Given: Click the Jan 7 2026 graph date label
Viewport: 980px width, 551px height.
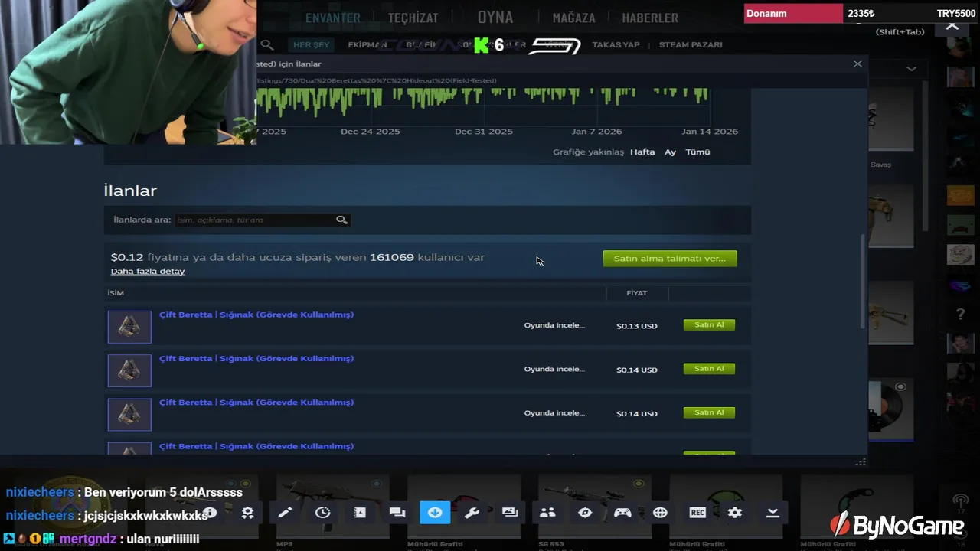Looking at the screenshot, I should (x=596, y=132).
